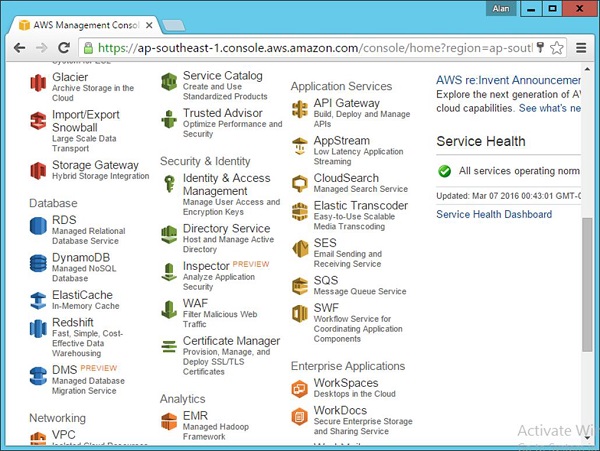Open the SES email icon
The height and width of the screenshot is (451, 600).
(x=300, y=249)
